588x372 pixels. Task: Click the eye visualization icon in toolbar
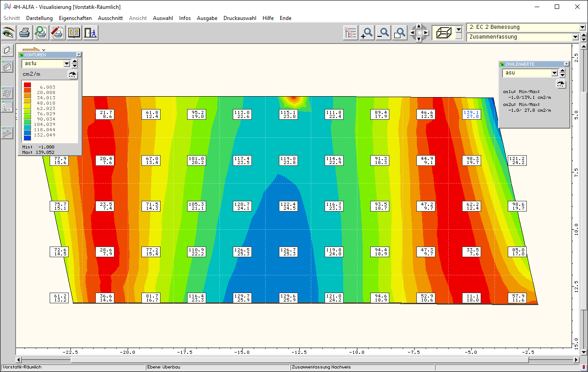(x=8, y=32)
